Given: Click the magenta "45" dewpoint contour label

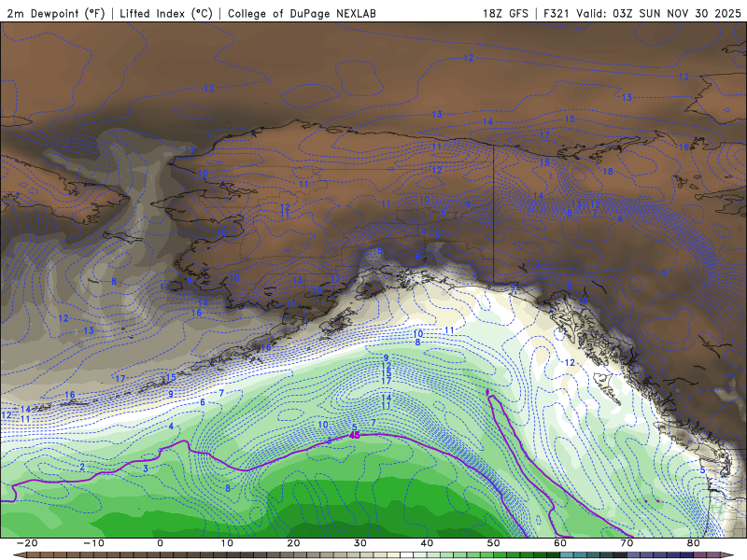Looking at the screenshot, I should tap(355, 435).
